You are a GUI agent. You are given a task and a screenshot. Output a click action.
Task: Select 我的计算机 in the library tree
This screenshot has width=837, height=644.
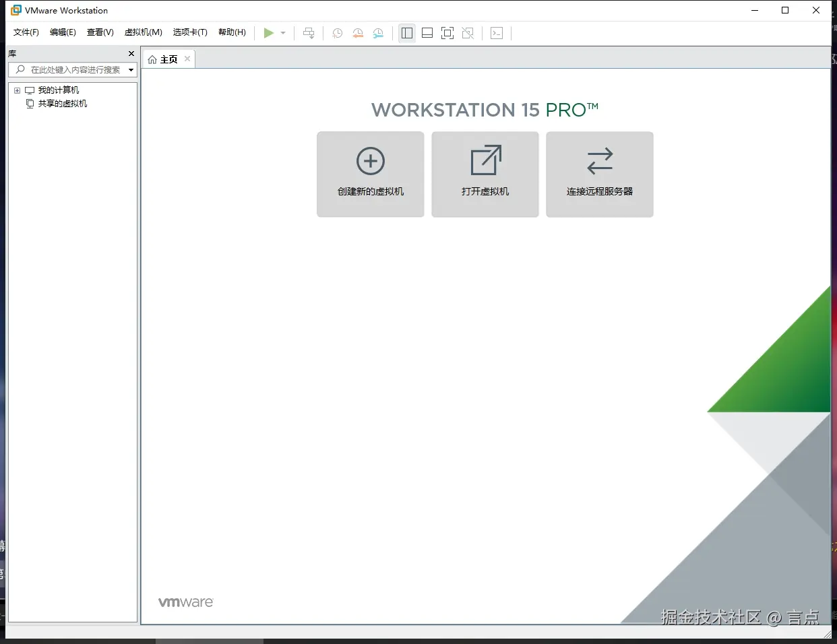click(59, 90)
